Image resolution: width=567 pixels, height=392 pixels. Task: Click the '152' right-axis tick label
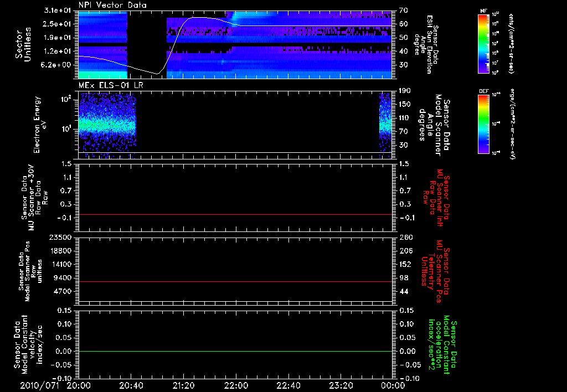(x=405, y=264)
